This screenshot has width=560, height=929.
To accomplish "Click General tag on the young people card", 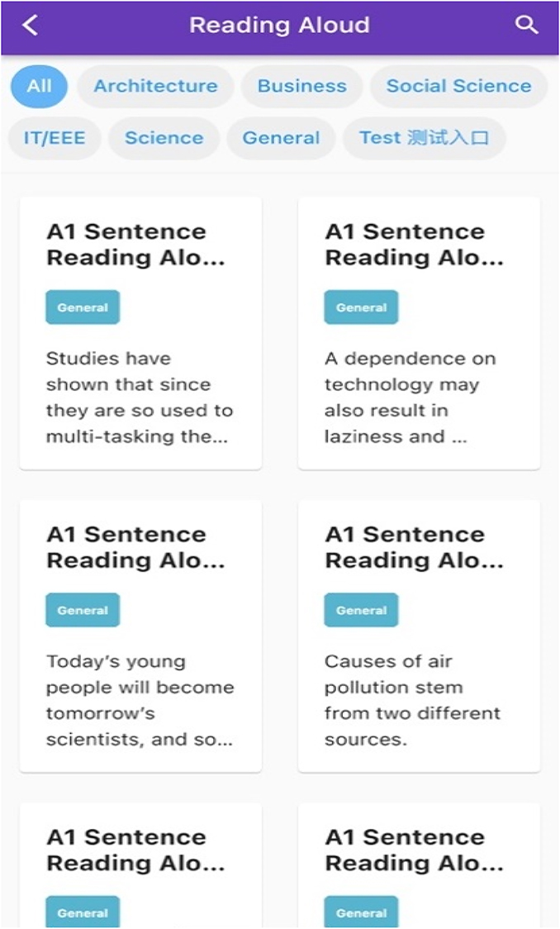I will point(83,611).
